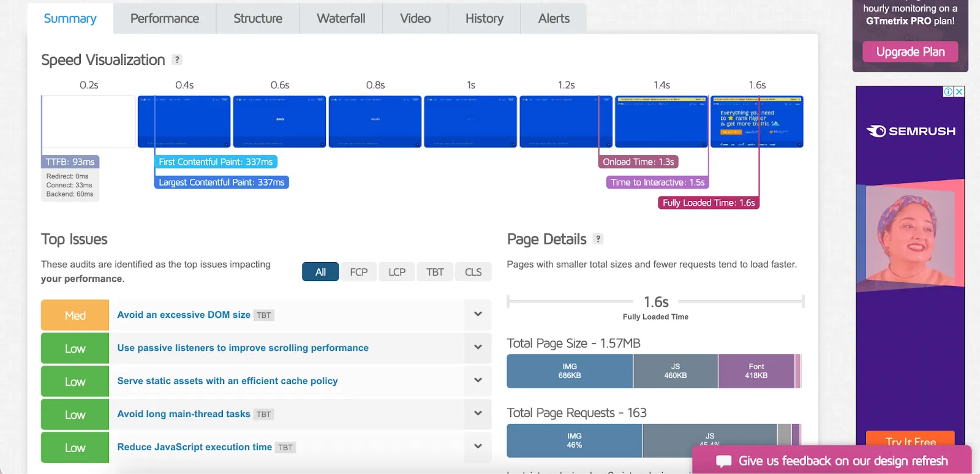Click the ad info icon on Semrush banner
The width and height of the screenshot is (980, 474).
pyautogui.click(x=948, y=92)
